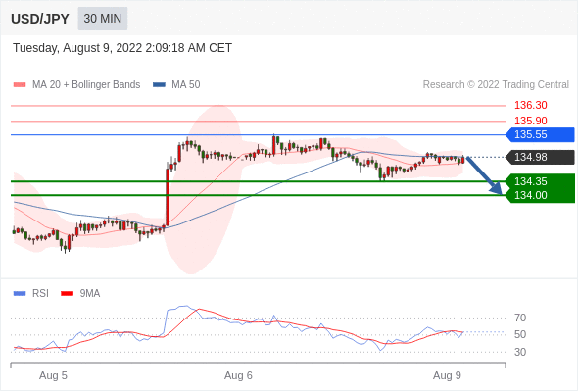Click the red 136.30 resistance label
The height and width of the screenshot is (392, 578).
(530, 106)
